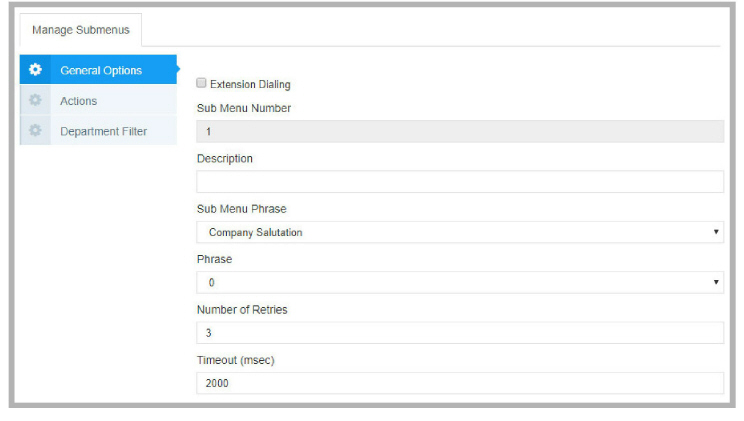Open the Actions section
Viewport: 744px width, 421px height.
(99, 100)
